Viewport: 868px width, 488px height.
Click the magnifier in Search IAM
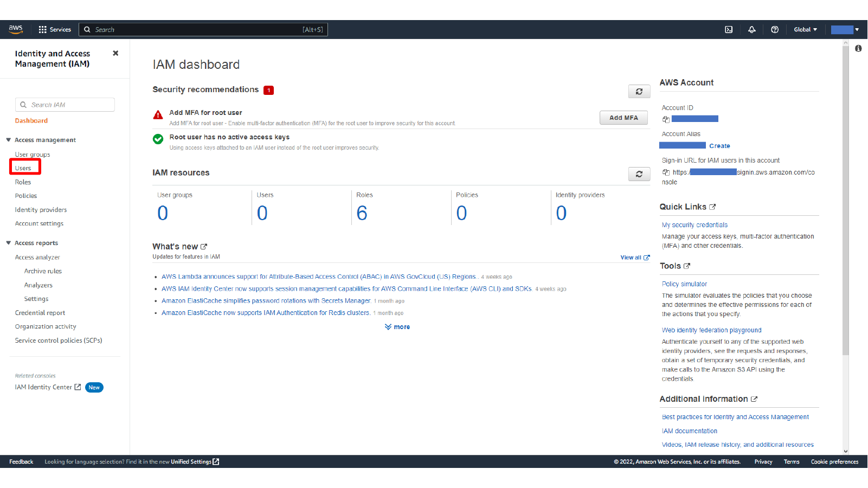(23, 105)
